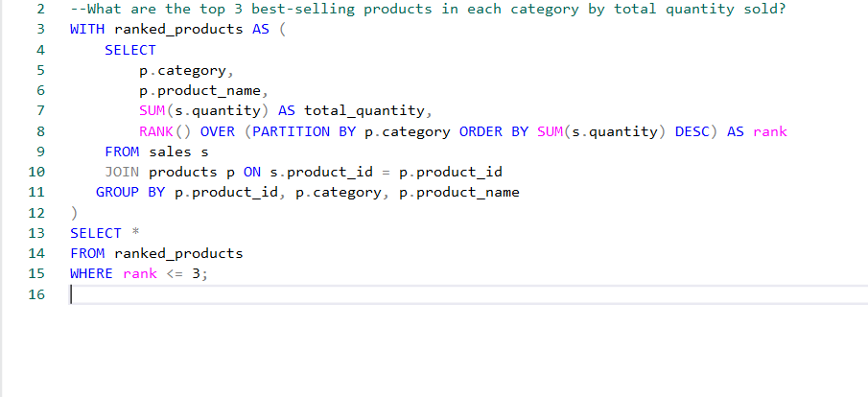Screen dimensions: 868x397
Task: Click ORDER BY on line 8
Action: click(x=494, y=131)
